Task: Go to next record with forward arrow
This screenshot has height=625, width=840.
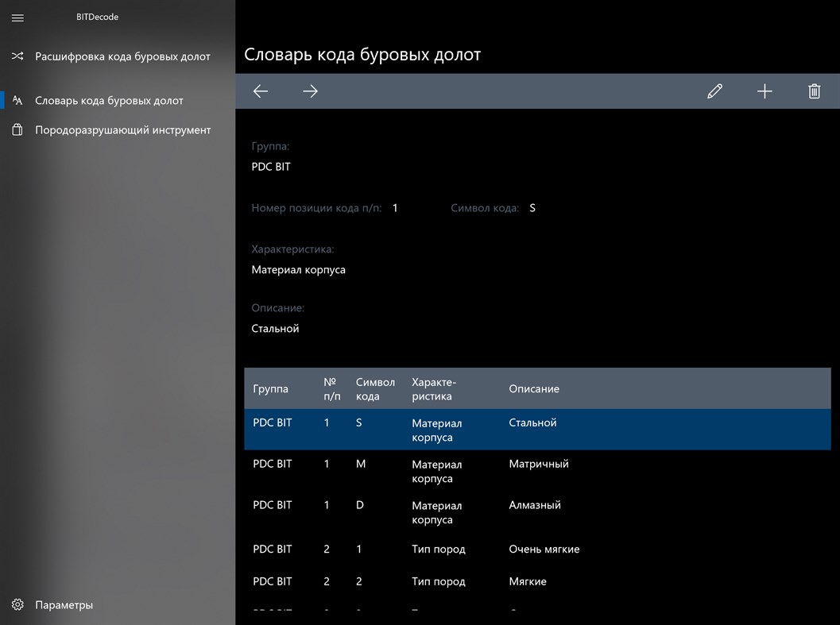Action: [x=310, y=91]
